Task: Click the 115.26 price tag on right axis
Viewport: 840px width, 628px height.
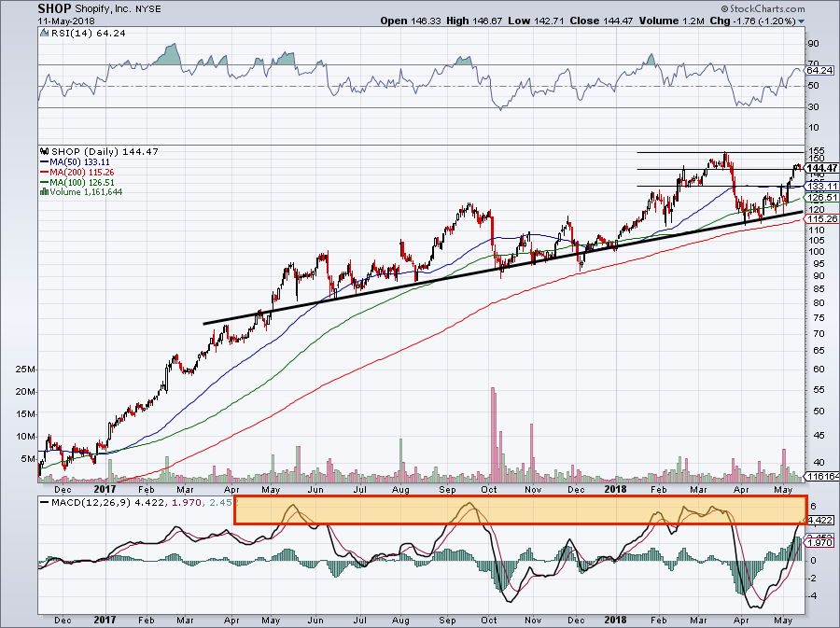Action: click(x=822, y=219)
